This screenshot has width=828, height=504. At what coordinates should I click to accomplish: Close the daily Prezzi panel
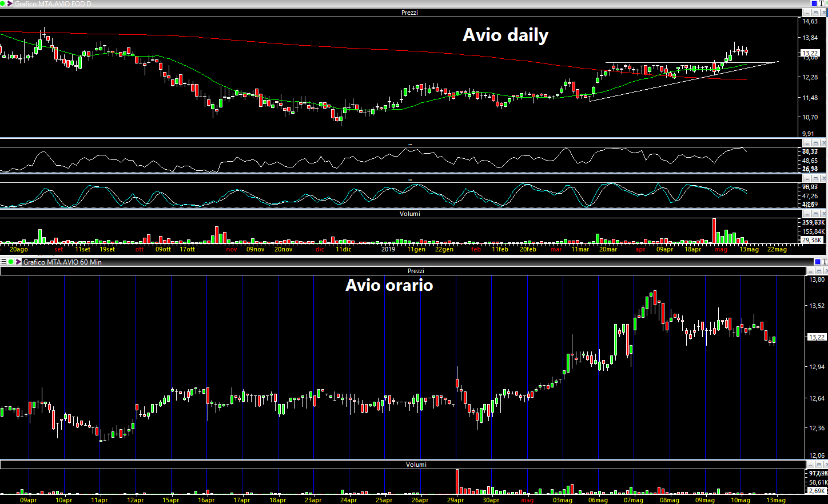(x=823, y=13)
